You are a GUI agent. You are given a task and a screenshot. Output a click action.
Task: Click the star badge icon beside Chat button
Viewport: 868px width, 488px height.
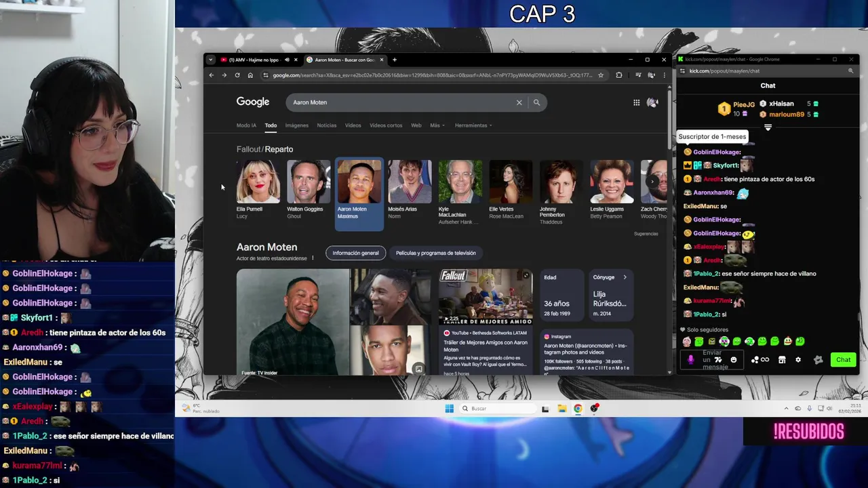tap(818, 360)
